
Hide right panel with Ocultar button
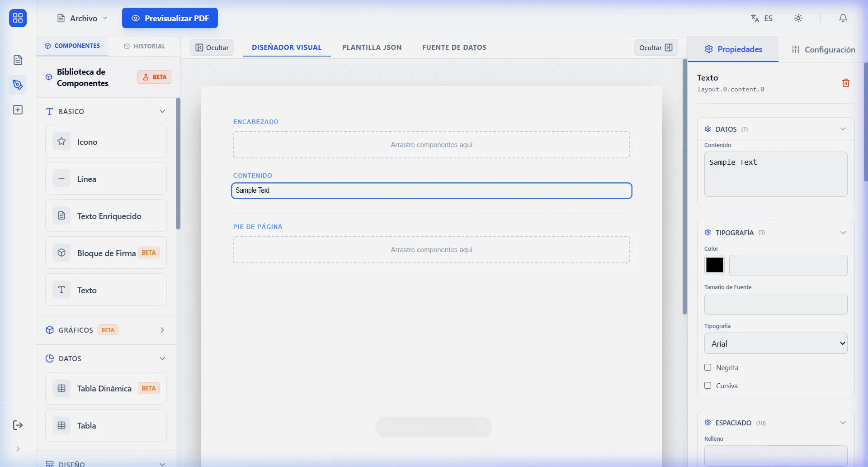(656, 48)
